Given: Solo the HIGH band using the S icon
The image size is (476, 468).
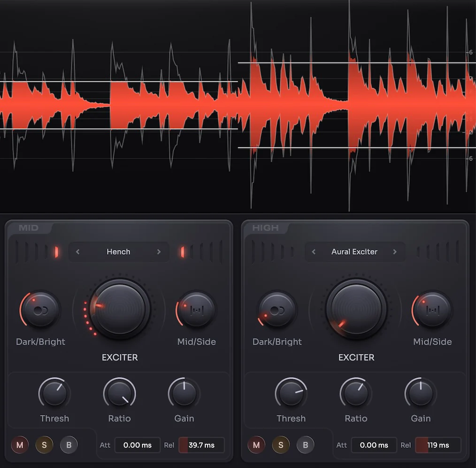Looking at the screenshot, I should coord(281,445).
